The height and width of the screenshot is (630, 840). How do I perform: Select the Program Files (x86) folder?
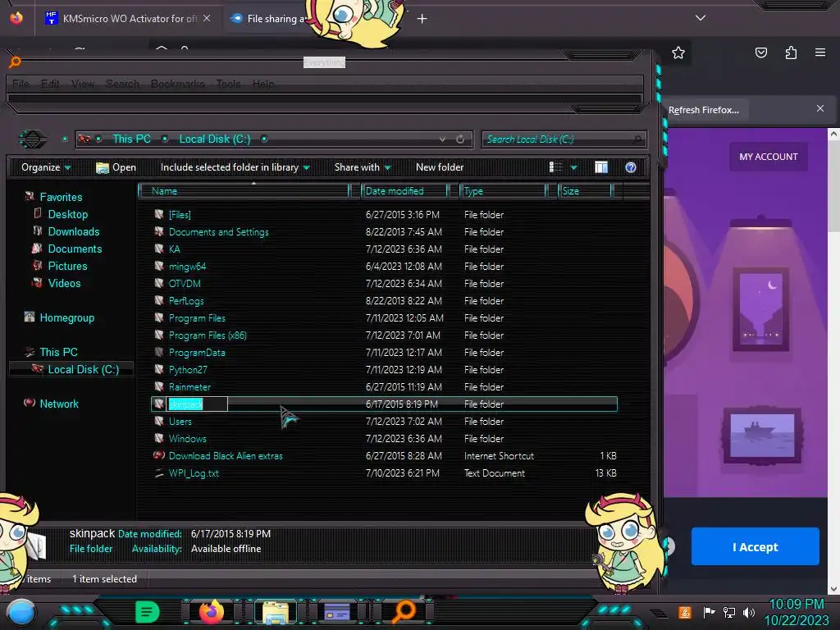click(384, 336)
